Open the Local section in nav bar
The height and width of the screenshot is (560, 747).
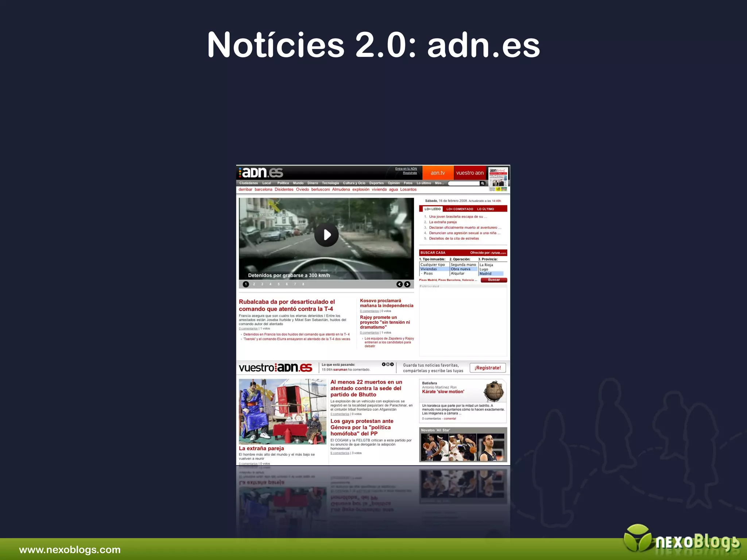(267, 183)
